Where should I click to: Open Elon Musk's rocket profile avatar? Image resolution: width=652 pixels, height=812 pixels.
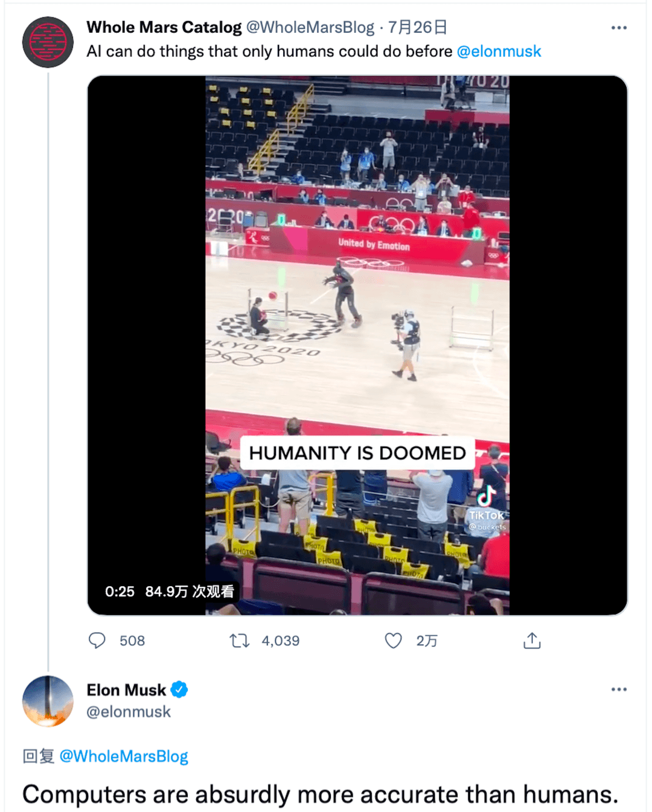(x=48, y=701)
